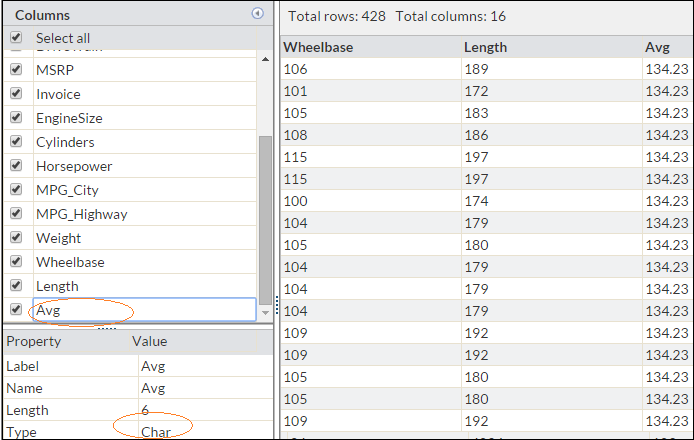Click the Length property value 6
This screenshot has width=694, height=440.
(146, 410)
